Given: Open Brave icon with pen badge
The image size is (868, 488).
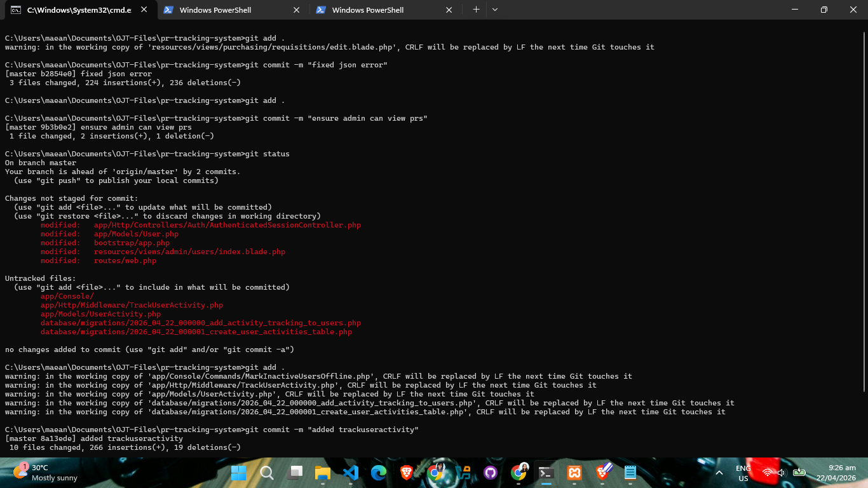Looking at the screenshot, I should click(x=603, y=471).
